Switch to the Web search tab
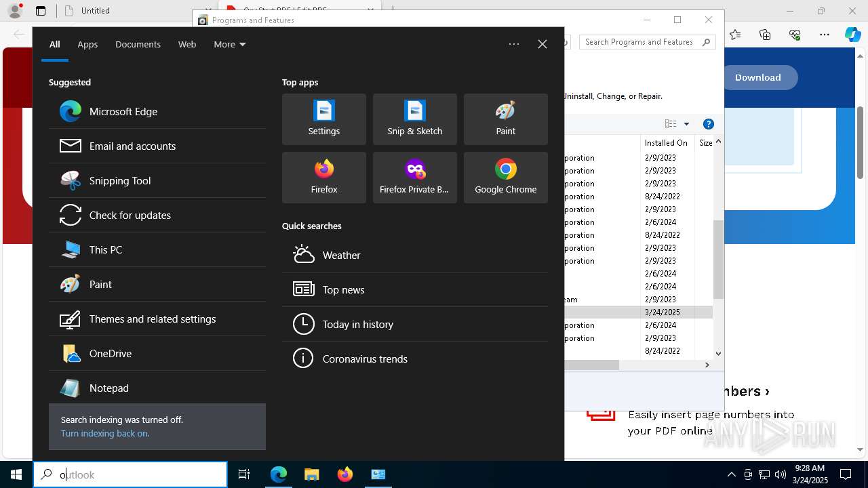The image size is (868, 488). point(187,44)
